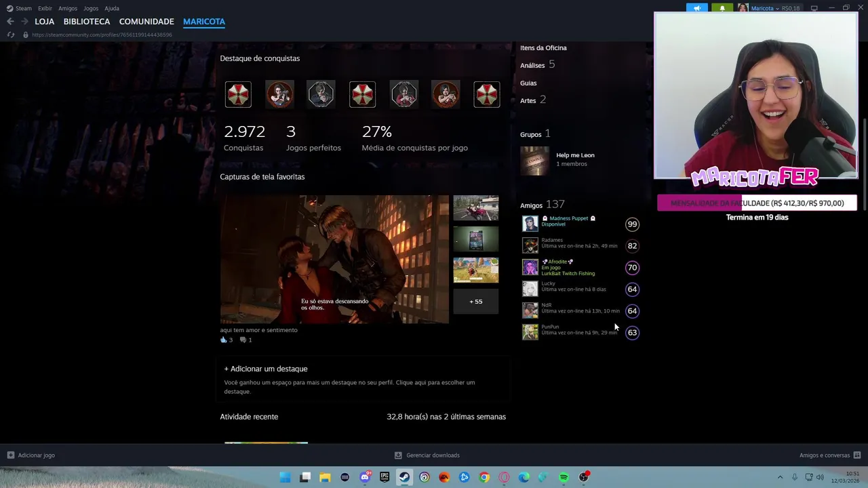Open the second small screenshot thumbnail
Screen dimensions: 868x488
coord(475,239)
